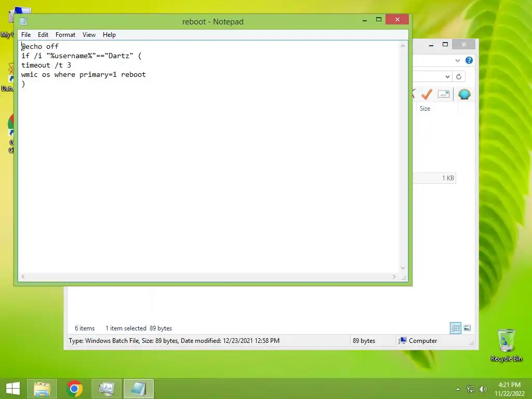Open the network tray icon
532x399 pixels.
click(x=471, y=389)
